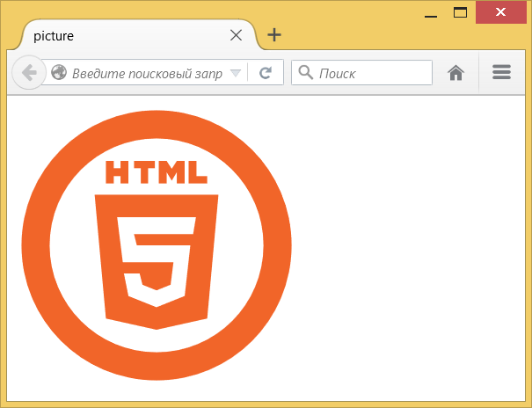Click the magnifier icon in search box
This screenshot has height=408, width=532.
tap(305, 73)
